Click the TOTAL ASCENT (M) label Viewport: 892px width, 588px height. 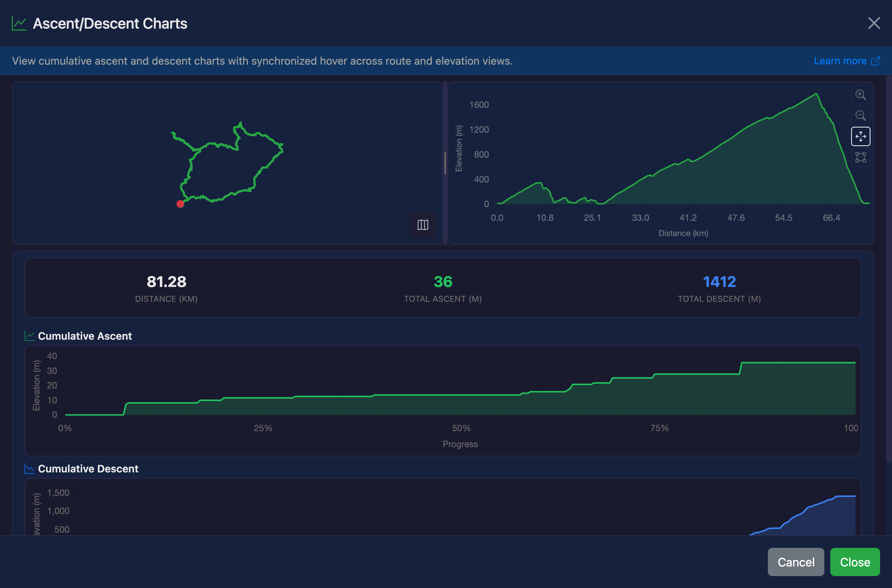tap(443, 299)
